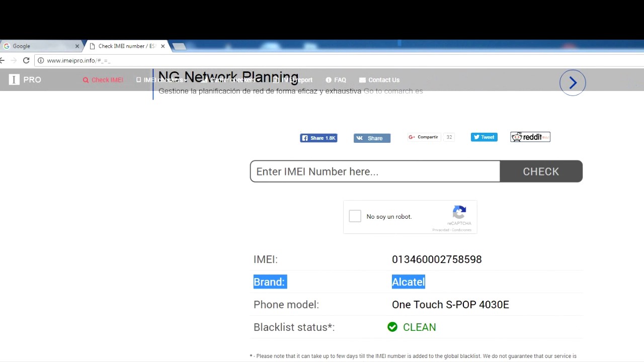Viewport: 644px width, 362px height.
Task: Open the FAQ page
Action: 336,80
